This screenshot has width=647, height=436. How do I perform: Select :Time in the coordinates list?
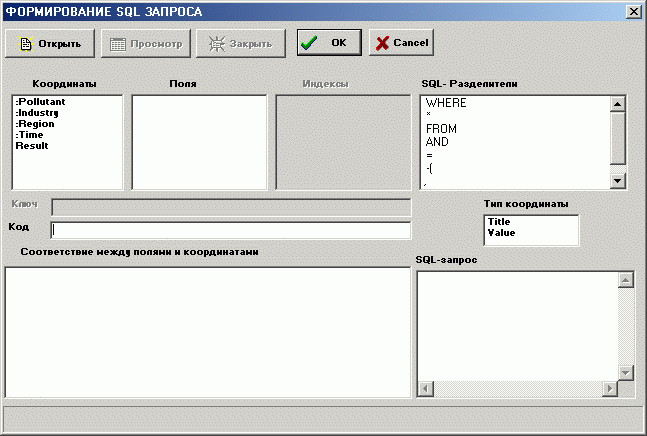tap(29, 134)
